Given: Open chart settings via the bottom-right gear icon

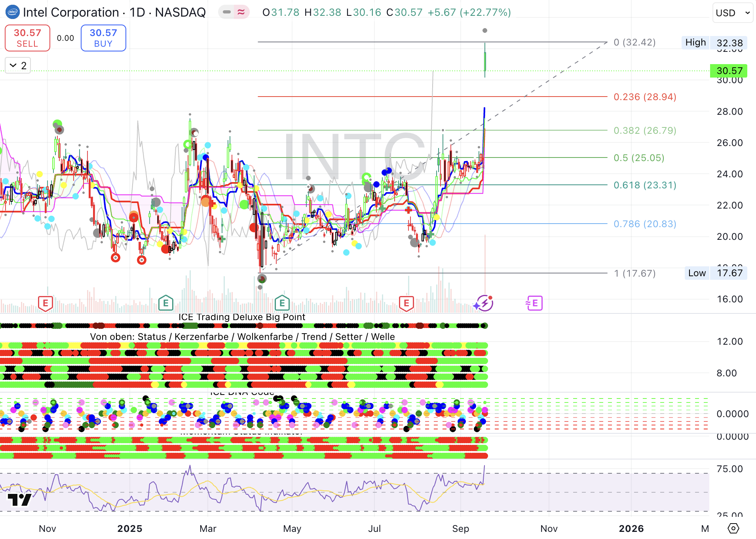Looking at the screenshot, I should point(733,528).
